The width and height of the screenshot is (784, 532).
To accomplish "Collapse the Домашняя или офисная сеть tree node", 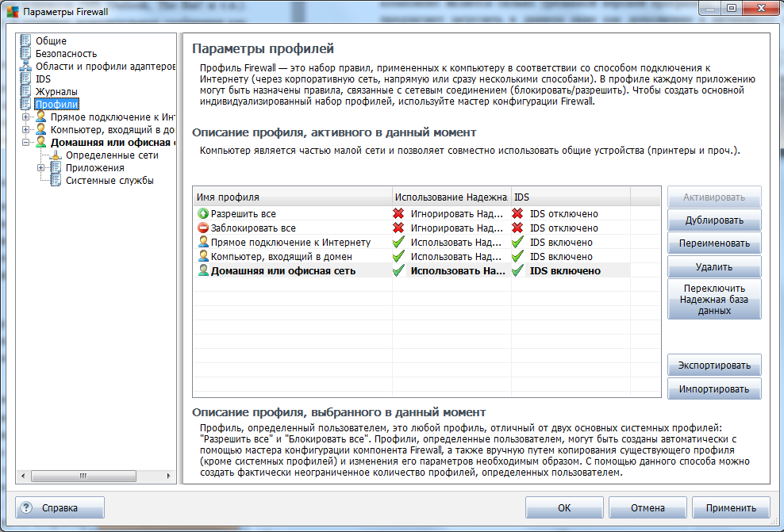I will 25,143.
